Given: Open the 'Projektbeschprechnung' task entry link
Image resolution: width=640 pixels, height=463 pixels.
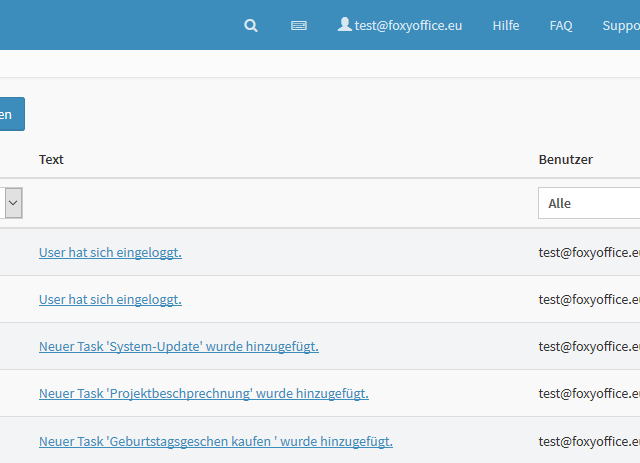Looking at the screenshot, I should [x=203, y=393].
